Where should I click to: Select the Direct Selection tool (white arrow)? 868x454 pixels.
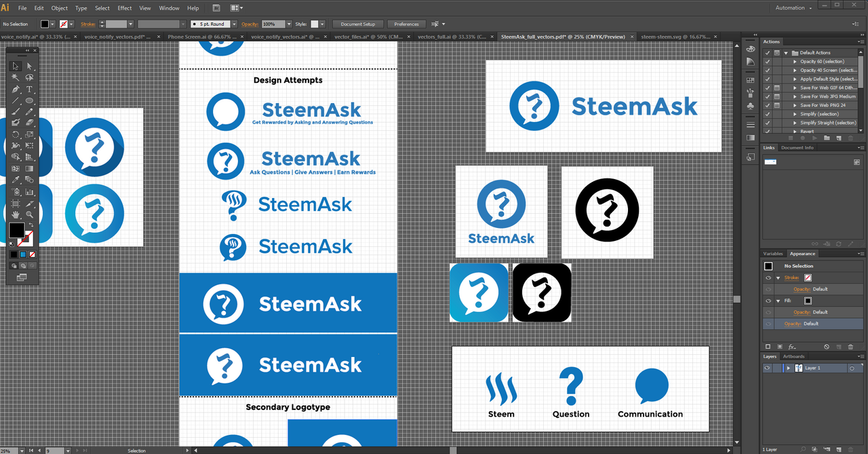[x=29, y=66]
